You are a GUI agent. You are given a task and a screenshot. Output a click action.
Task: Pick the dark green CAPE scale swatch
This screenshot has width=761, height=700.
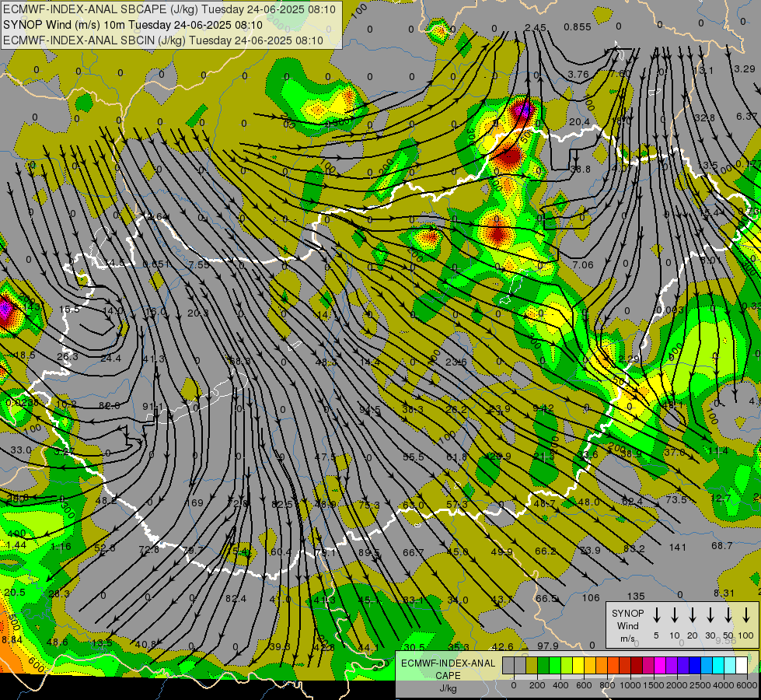(543, 665)
